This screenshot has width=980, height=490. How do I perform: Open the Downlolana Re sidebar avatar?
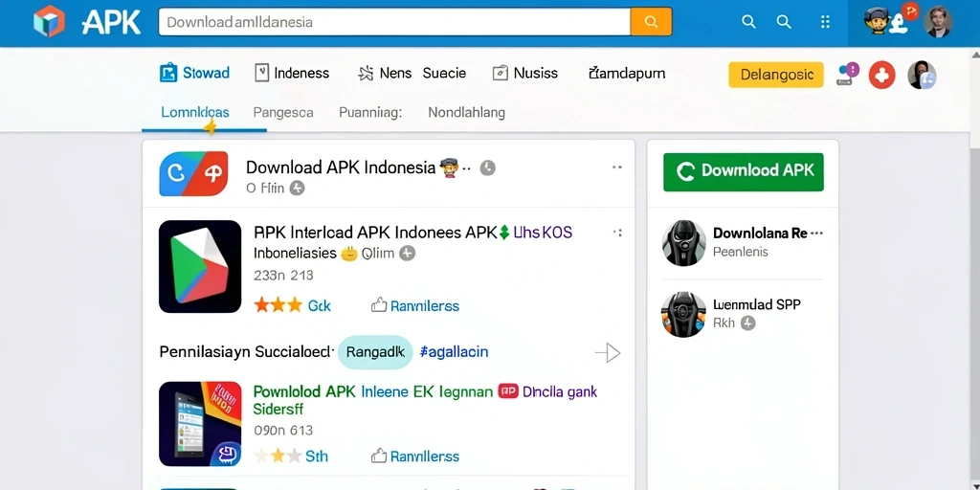683,243
